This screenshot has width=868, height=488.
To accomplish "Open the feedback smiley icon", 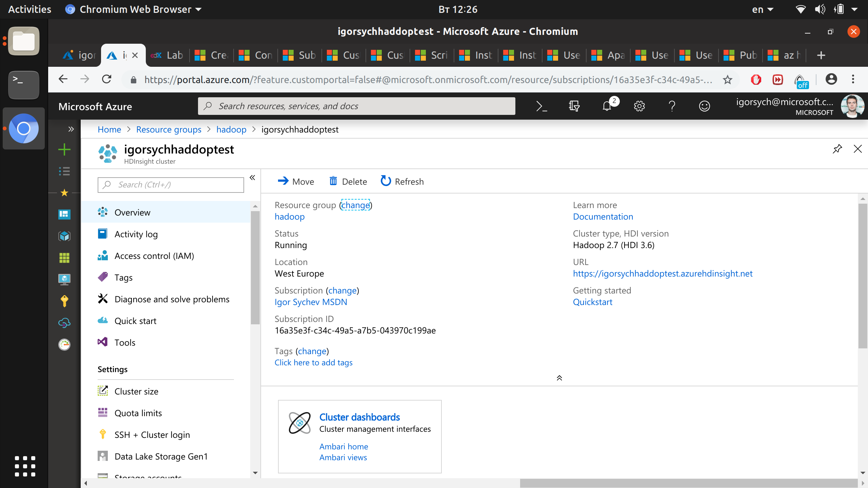I will pyautogui.click(x=705, y=106).
